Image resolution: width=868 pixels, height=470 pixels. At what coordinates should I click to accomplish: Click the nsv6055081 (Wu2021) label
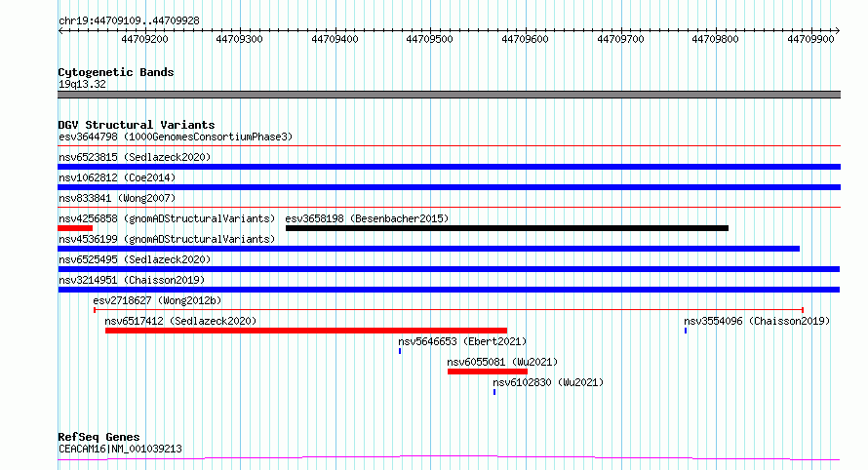502,362
